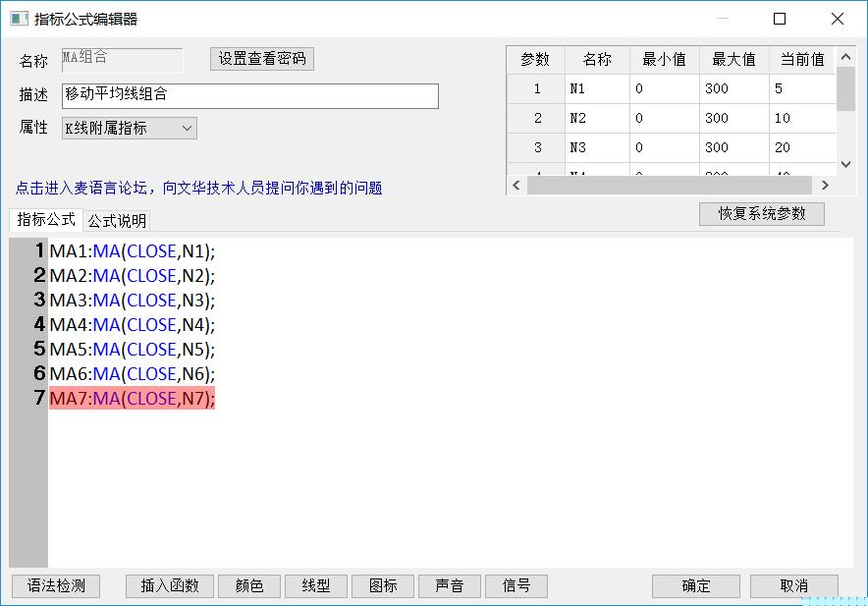Viewport: 868px width, 606px height.
Task: Open the 颜色 color picker button
Action: [x=249, y=586]
